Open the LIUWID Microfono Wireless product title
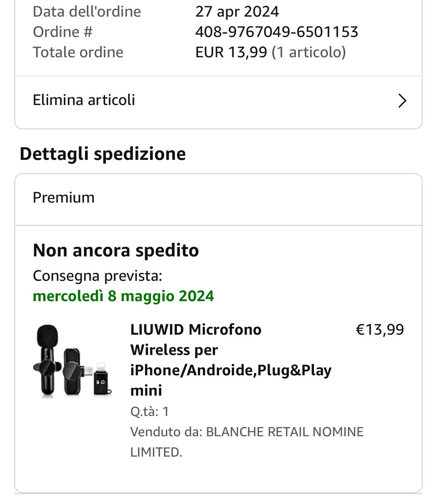The height and width of the screenshot is (504, 437). (231, 359)
